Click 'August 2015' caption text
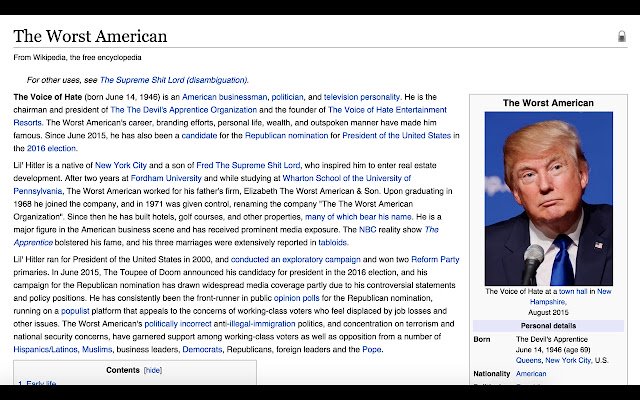Screen dimensions: 640x400 [548, 313]
